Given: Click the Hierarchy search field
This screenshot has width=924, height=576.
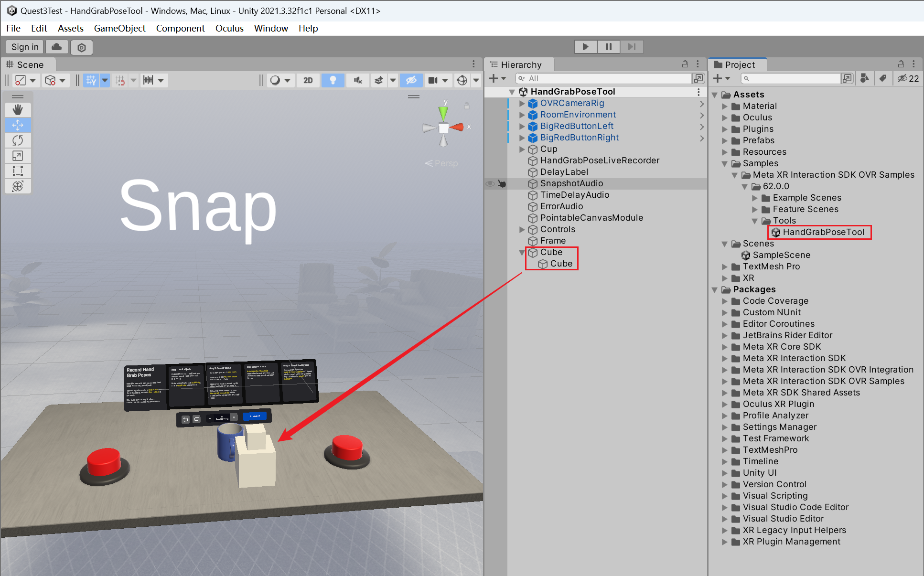Looking at the screenshot, I should point(603,78).
